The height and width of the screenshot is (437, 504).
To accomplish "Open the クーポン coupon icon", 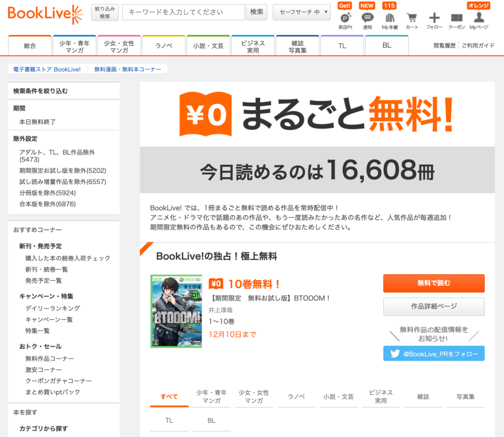I will click(x=457, y=20).
